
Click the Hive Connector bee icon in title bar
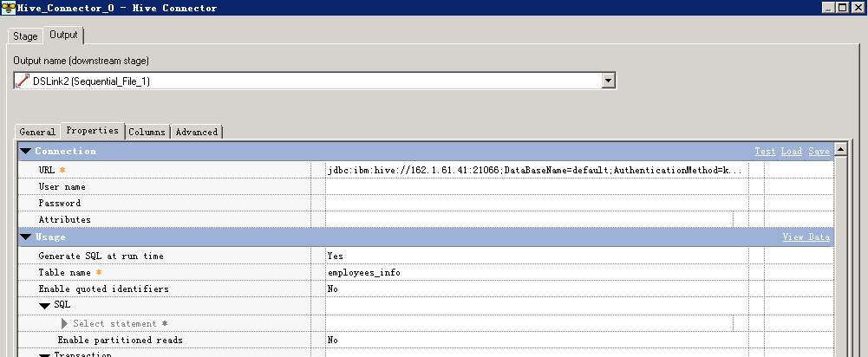coord(9,8)
